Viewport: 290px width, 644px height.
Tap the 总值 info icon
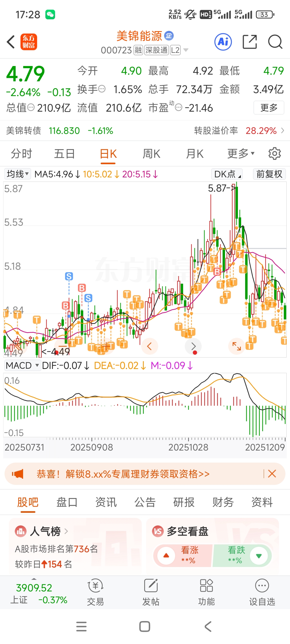click(x=31, y=107)
